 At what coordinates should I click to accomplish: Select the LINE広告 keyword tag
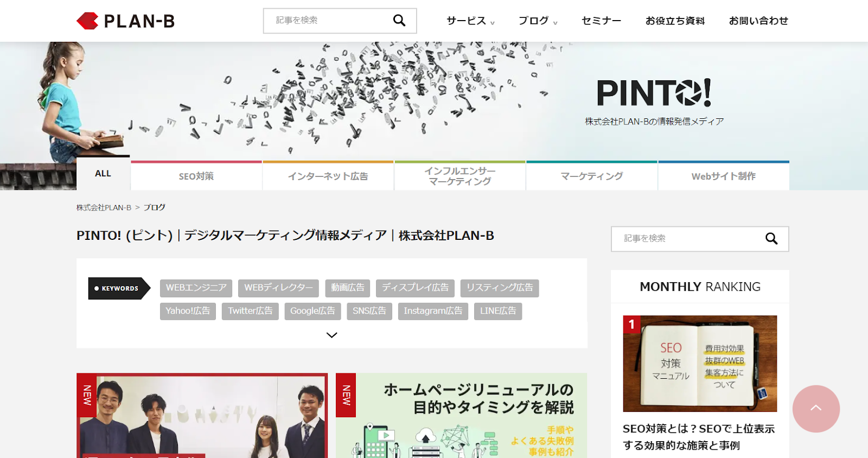click(498, 311)
